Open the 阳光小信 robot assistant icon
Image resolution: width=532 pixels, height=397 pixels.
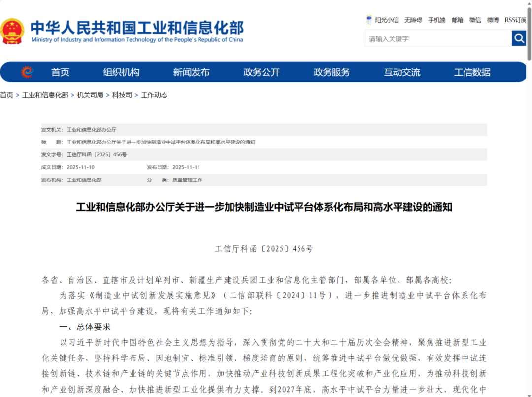tap(368, 20)
